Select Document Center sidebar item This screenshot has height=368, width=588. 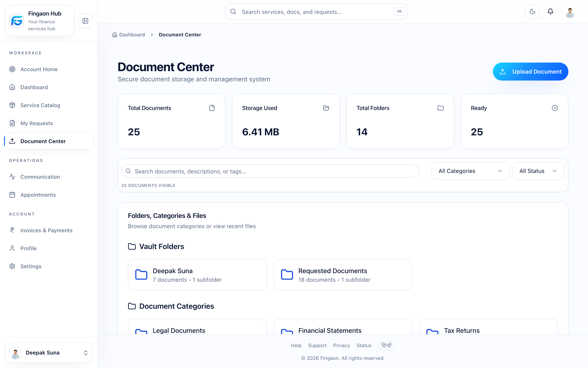49,141
